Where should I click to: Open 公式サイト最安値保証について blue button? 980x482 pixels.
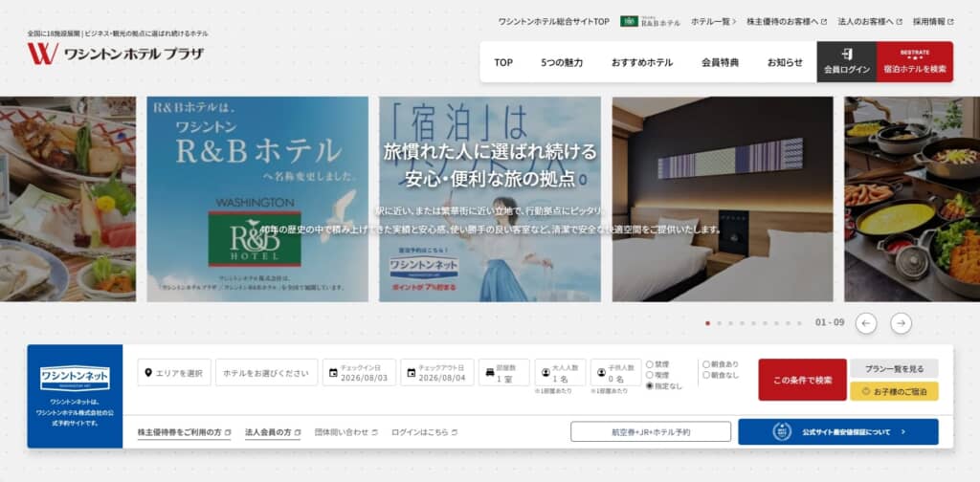[838, 432]
